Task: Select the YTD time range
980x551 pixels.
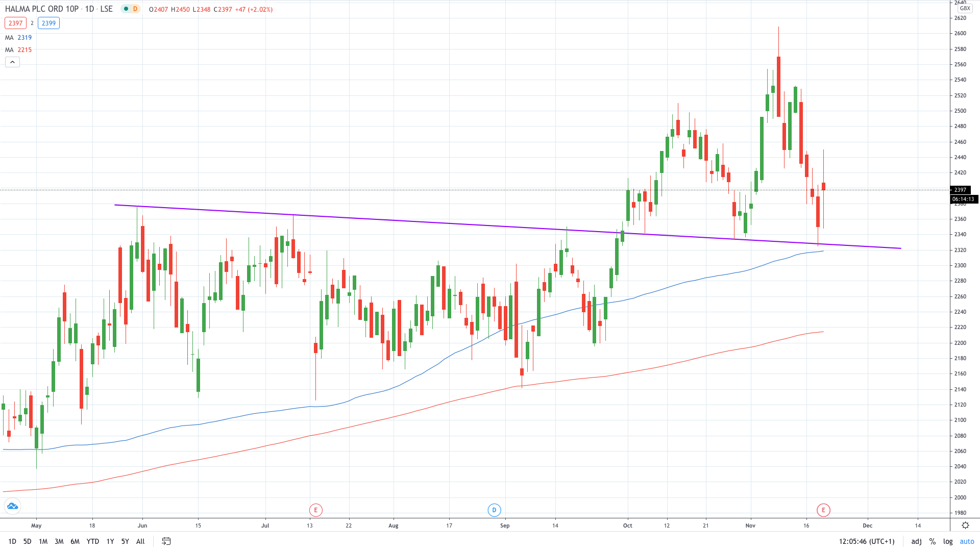Action: click(93, 541)
